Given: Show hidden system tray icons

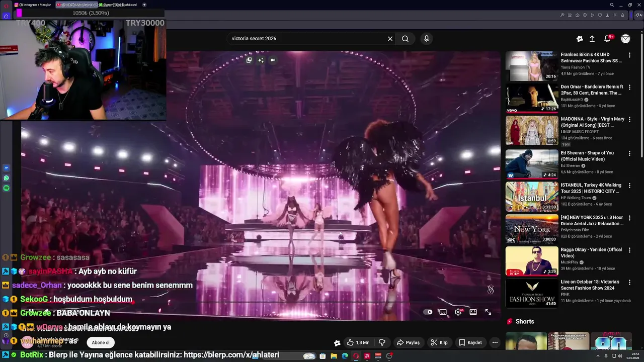Looking at the screenshot, I should point(598,356).
